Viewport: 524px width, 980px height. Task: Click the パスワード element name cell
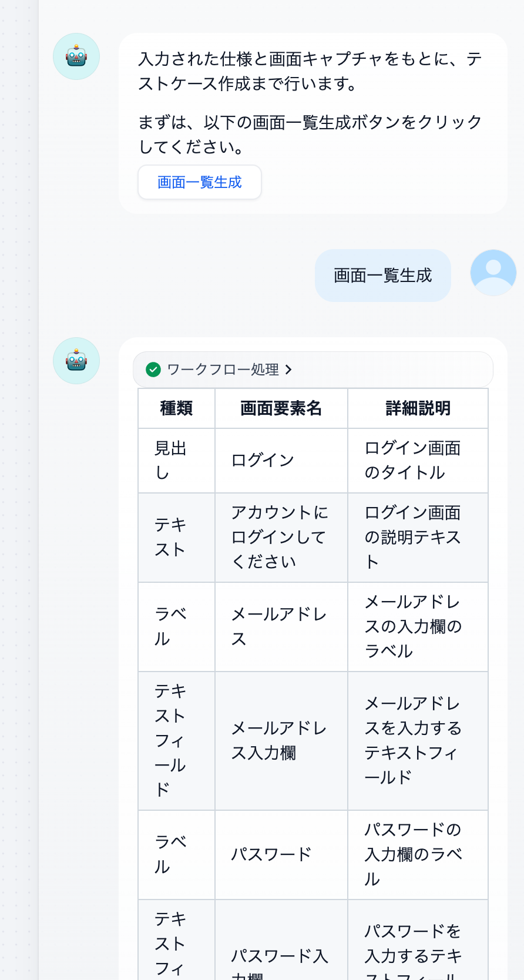click(x=271, y=854)
